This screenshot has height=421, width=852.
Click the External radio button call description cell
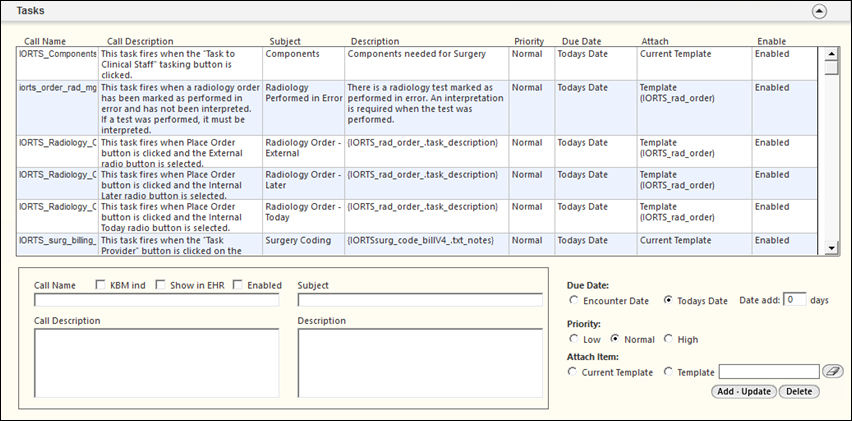tap(180, 152)
